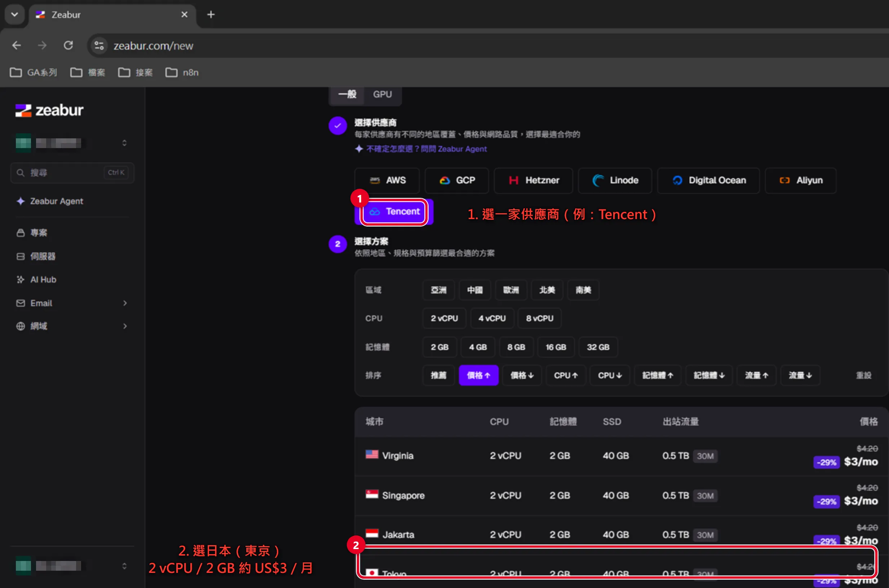Screen dimensions: 889x588
Task: Choose the Jakarta plan row
Action: (621, 535)
